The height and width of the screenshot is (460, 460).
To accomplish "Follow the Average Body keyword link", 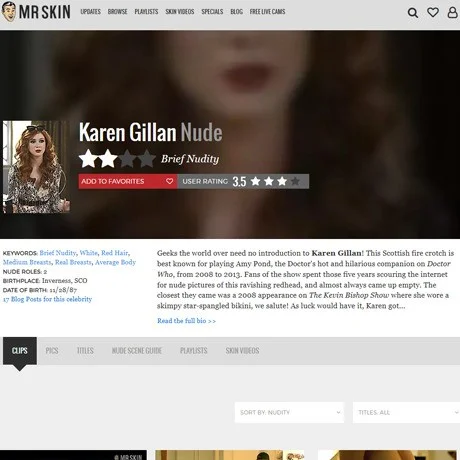I will point(115,262).
